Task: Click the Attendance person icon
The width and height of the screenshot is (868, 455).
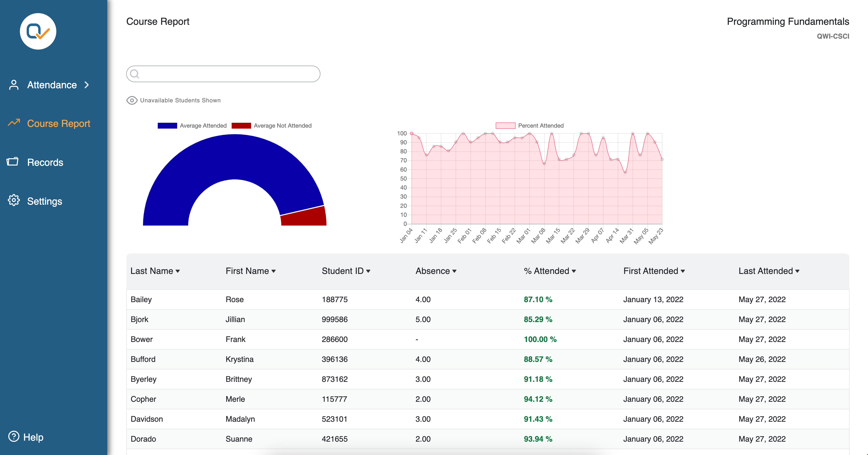Action: click(14, 85)
